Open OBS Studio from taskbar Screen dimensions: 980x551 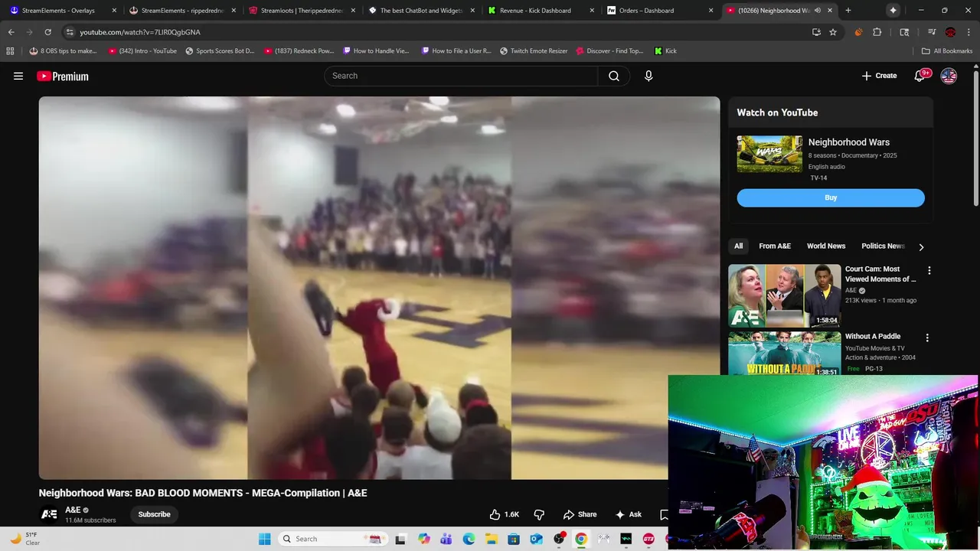(559, 539)
